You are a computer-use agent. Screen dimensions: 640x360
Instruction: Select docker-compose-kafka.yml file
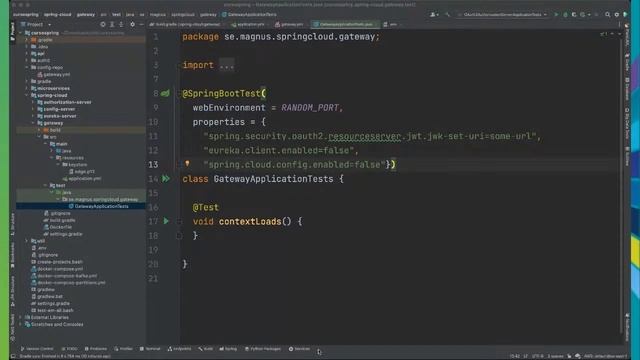(67, 276)
